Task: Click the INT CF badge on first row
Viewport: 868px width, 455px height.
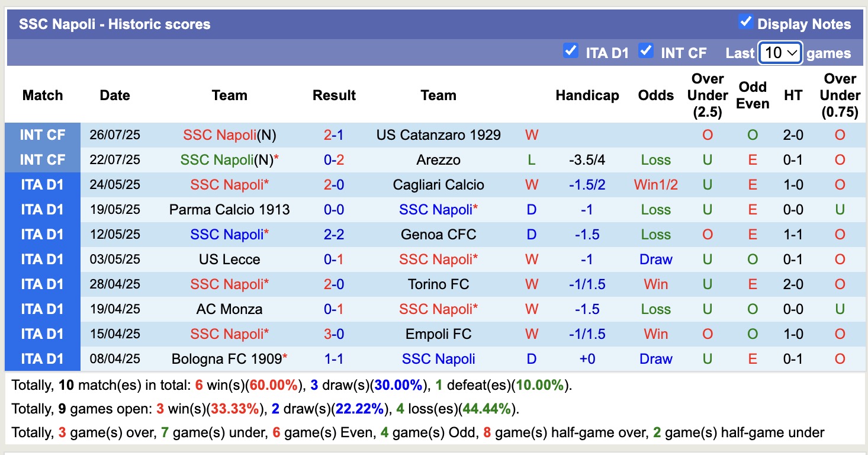Action: (x=42, y=134)
